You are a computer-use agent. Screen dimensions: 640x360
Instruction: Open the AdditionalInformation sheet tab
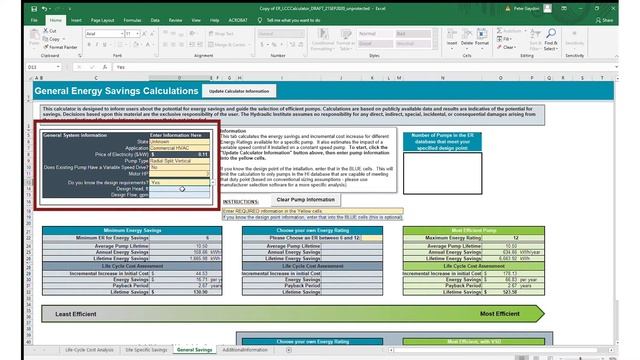(245, 350)
